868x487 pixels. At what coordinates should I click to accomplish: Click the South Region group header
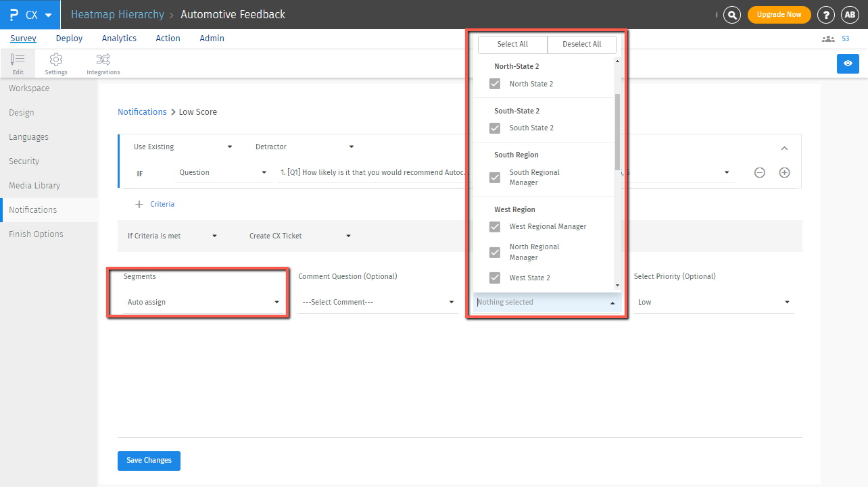516,155
